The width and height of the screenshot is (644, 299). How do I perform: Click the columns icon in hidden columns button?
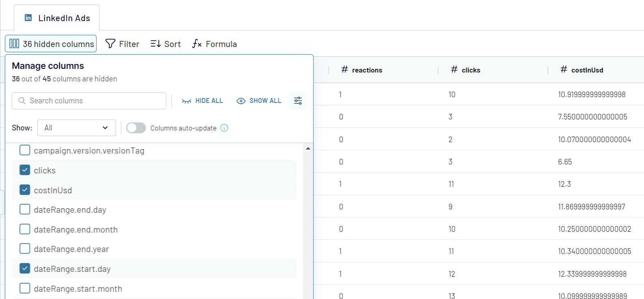[14, 43]
